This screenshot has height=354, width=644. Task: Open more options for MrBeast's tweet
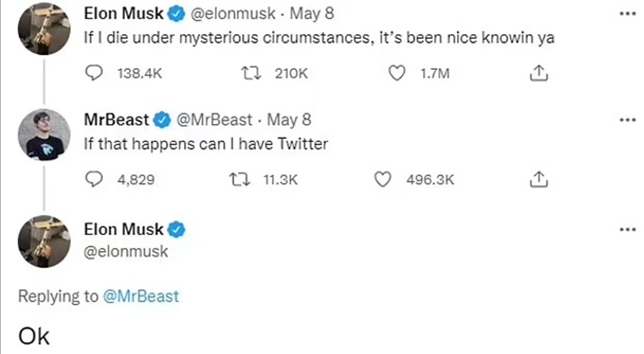pyautogui.click(x=628, y=120)
